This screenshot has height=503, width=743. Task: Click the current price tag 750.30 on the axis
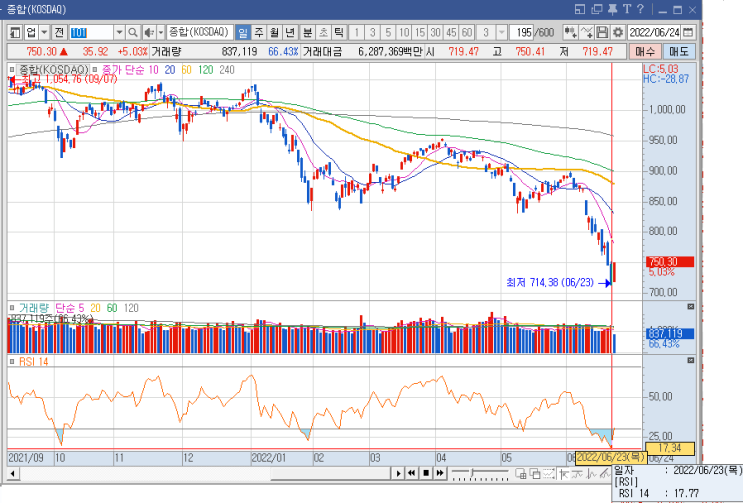point(670,261)
